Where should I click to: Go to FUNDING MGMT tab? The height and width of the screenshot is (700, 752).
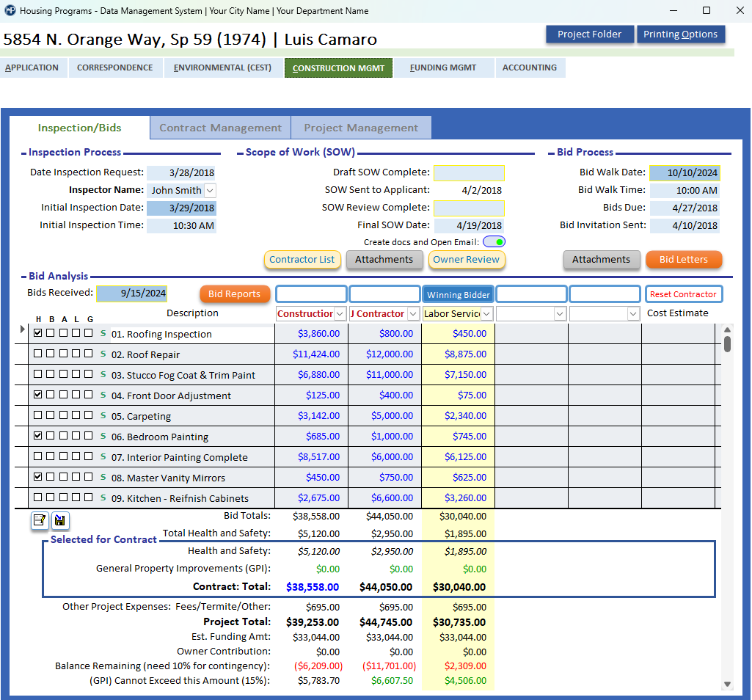(443, 68)
